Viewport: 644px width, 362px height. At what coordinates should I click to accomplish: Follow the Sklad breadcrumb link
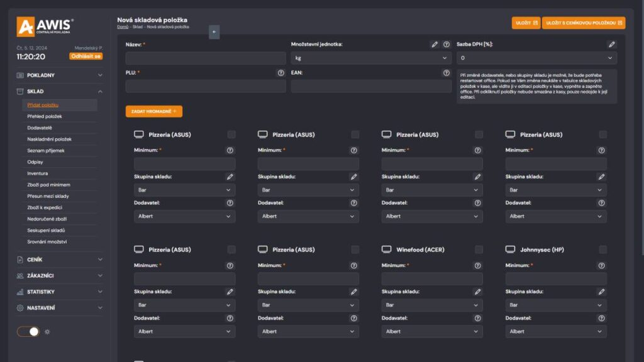[138, 27]
